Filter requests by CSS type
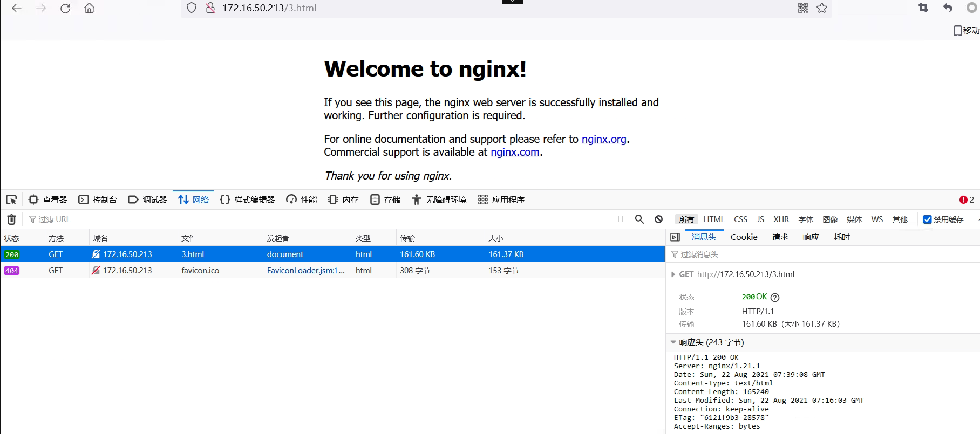The width and height of the screenshot is (980, 434). (x=741, y=219)
